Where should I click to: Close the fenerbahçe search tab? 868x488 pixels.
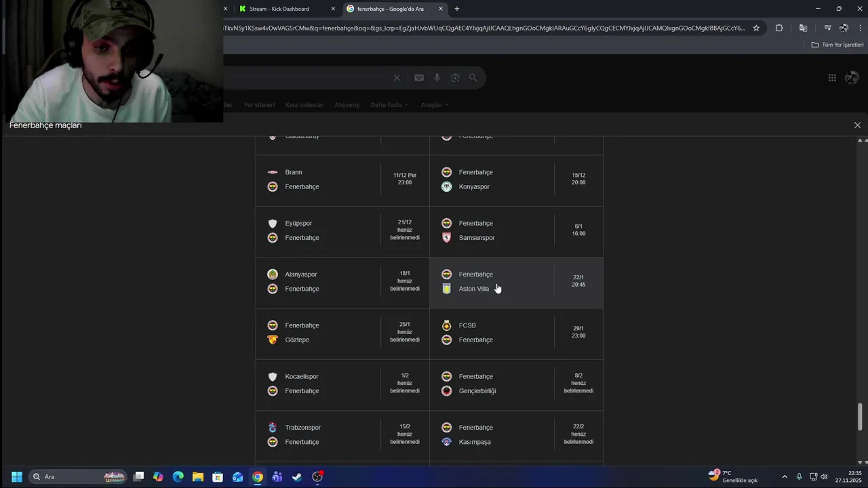point(441,9)
